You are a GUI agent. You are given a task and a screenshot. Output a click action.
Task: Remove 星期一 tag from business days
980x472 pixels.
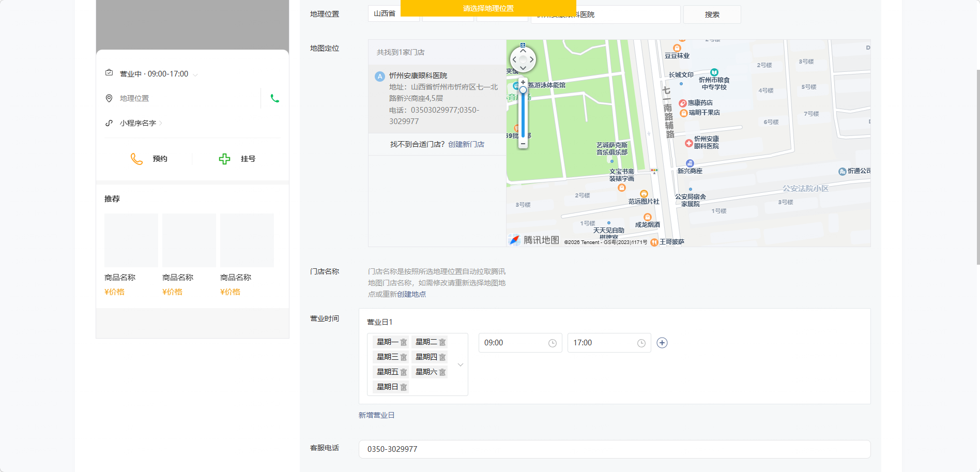(x=404, y=342)
